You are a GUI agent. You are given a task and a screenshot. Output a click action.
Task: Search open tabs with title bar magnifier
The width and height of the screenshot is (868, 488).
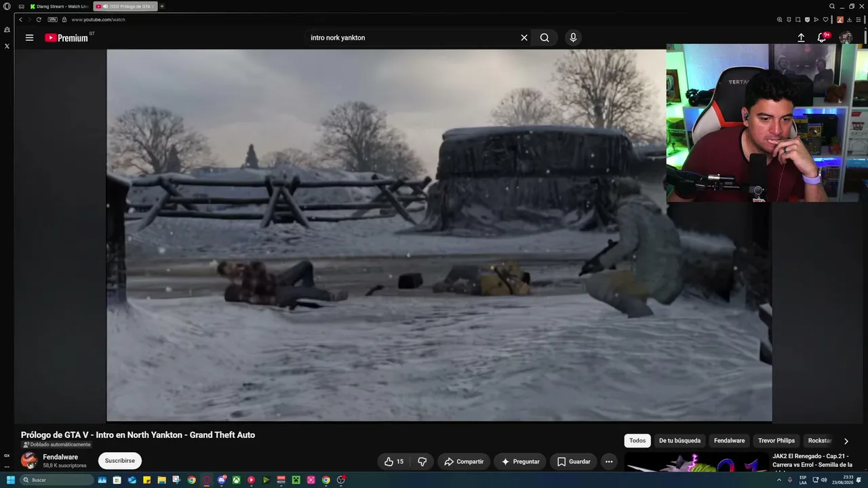[x=832, y=6]
